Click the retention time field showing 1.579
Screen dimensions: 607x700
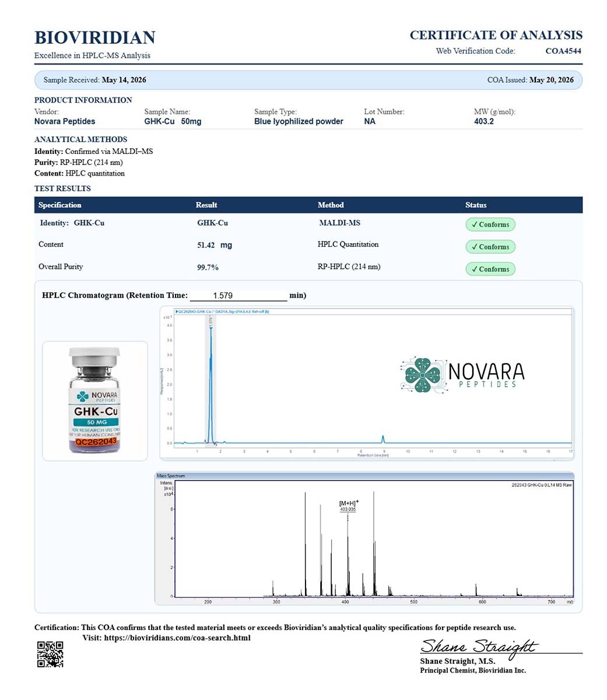click(x=238, y=296)
